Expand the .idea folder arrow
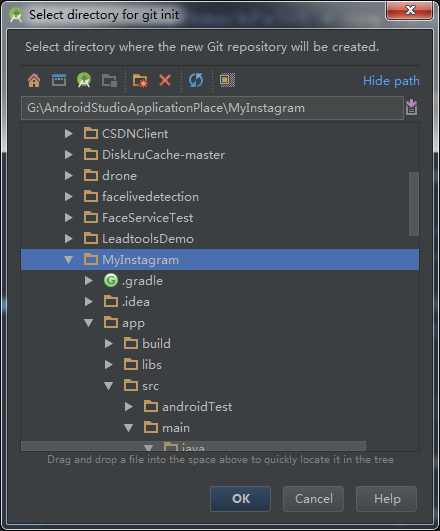Image resolution: width=440 pixels, height=531 pixels. 89,301
